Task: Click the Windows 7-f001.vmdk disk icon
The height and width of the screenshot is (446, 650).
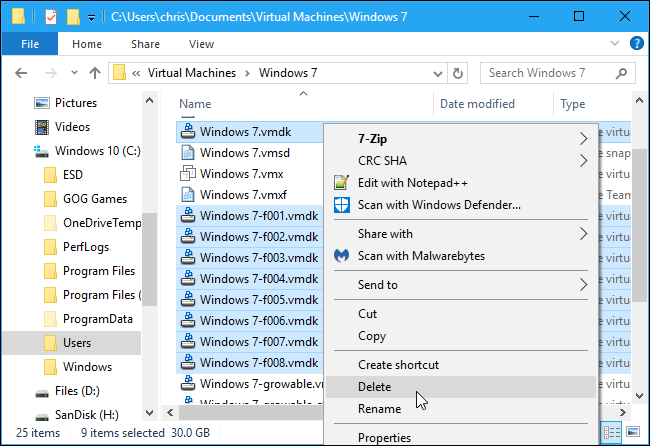Action: 188,216
